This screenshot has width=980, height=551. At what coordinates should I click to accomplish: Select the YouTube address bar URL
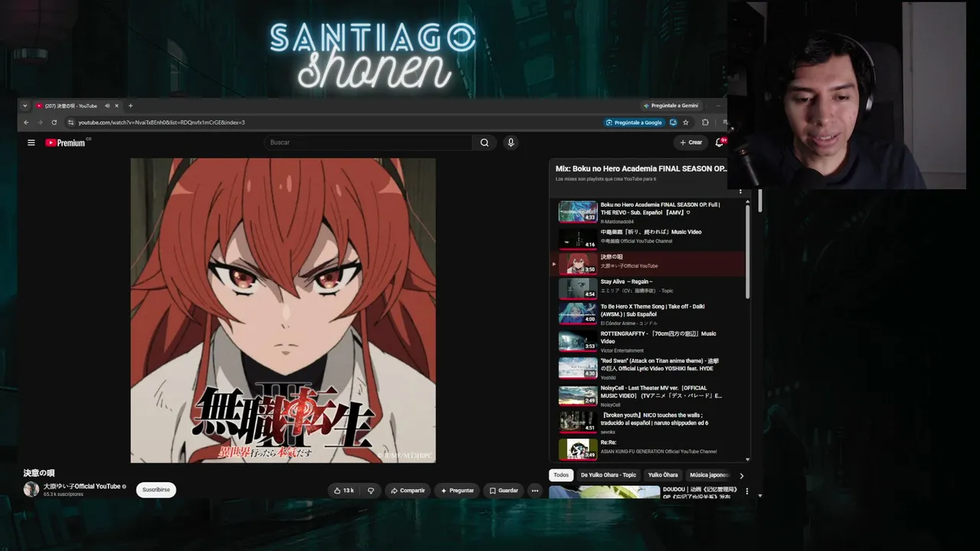(x=162, y=122)
